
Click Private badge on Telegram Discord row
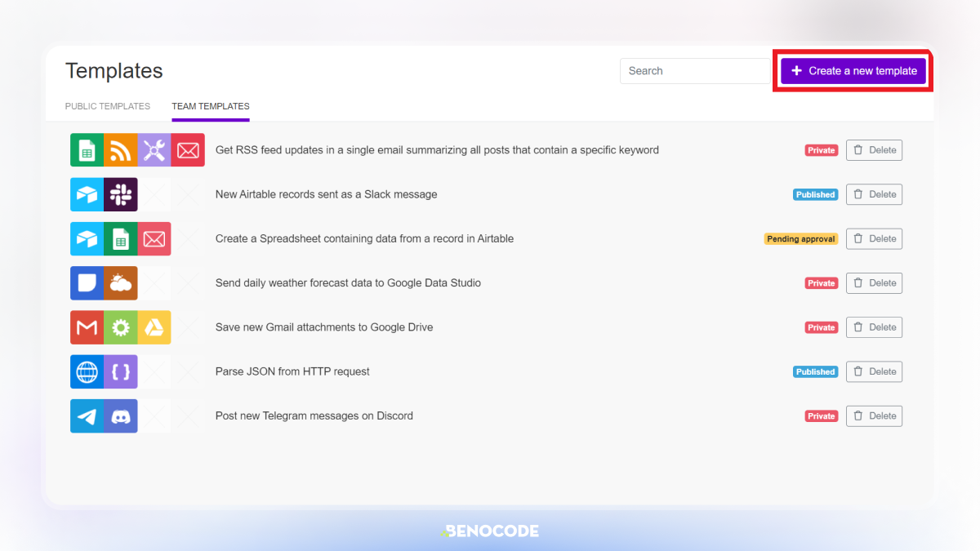822,415
